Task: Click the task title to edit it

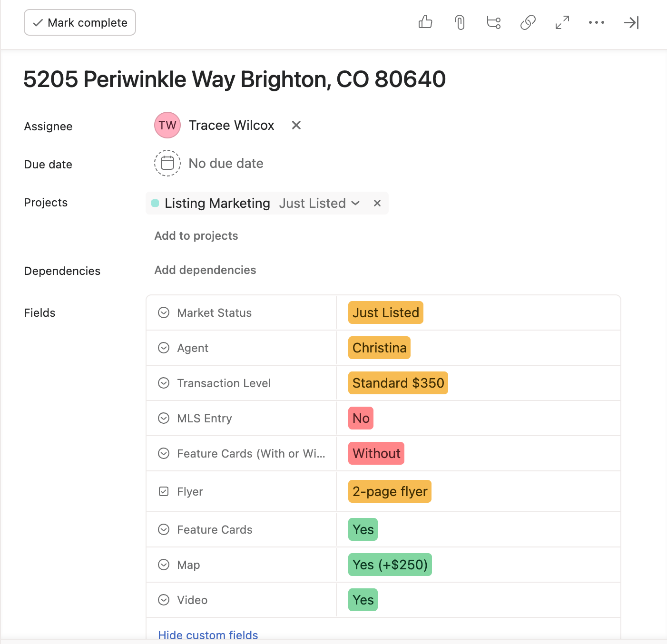Action: click(x=235, y=79)
